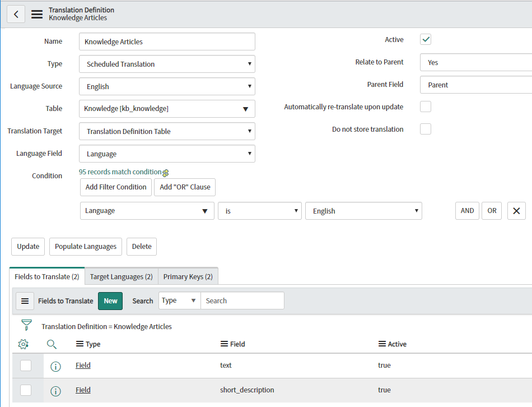
Task: Expand the Language Source dropdown
Action: click(167, 86)
